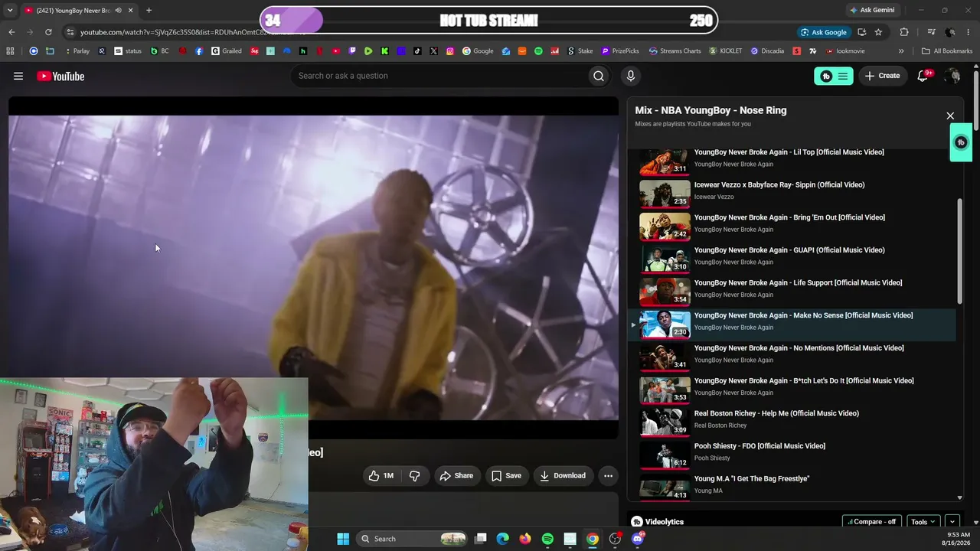Select the GUAPI playlist video title
Screen dimensions: 980x551
789,250
